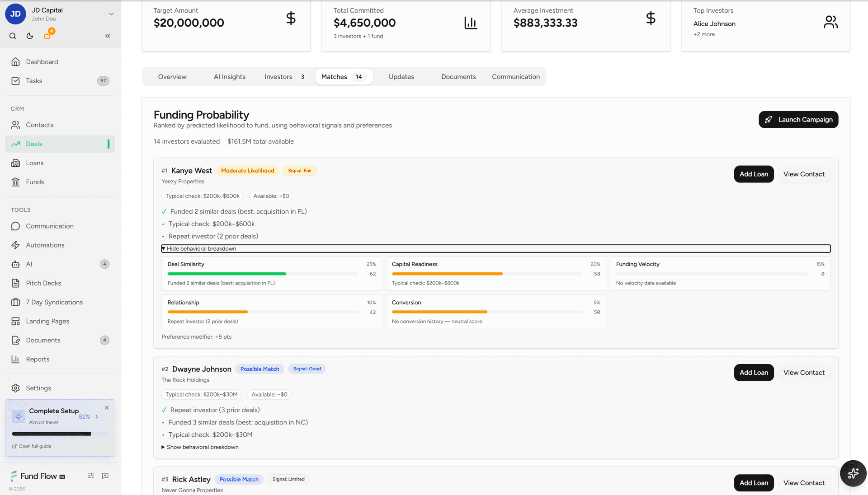
Task: View Contact for Kanye West
Action: tap(804, 174)
